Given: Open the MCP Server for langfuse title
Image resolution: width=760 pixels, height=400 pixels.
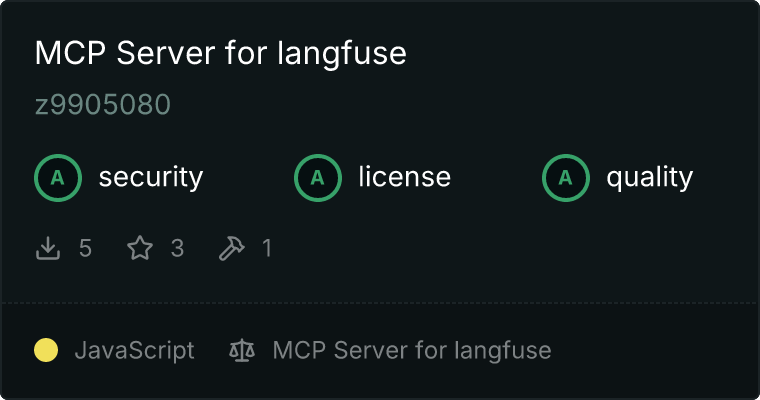Looking at the screenshot, I should tap(221, 53).
